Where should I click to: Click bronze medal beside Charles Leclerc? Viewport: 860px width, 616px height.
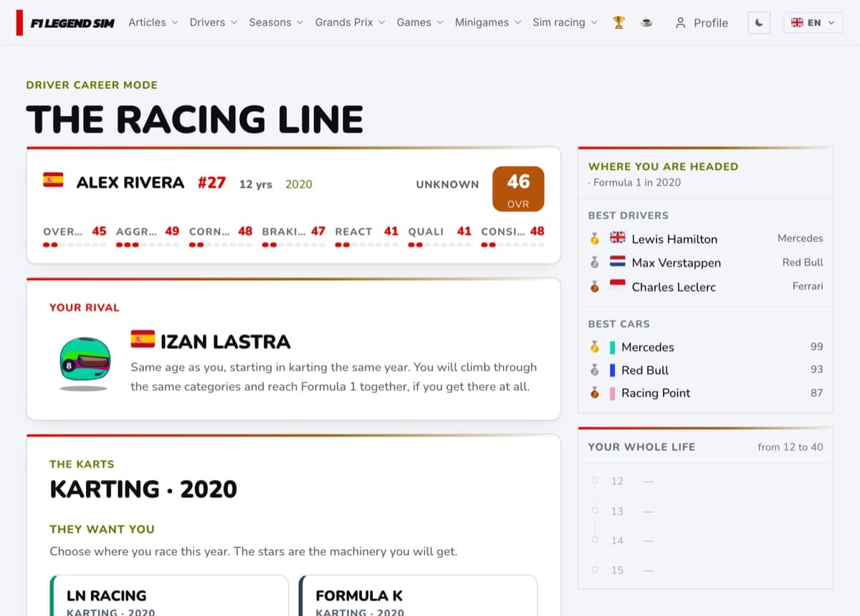(594, 287)
